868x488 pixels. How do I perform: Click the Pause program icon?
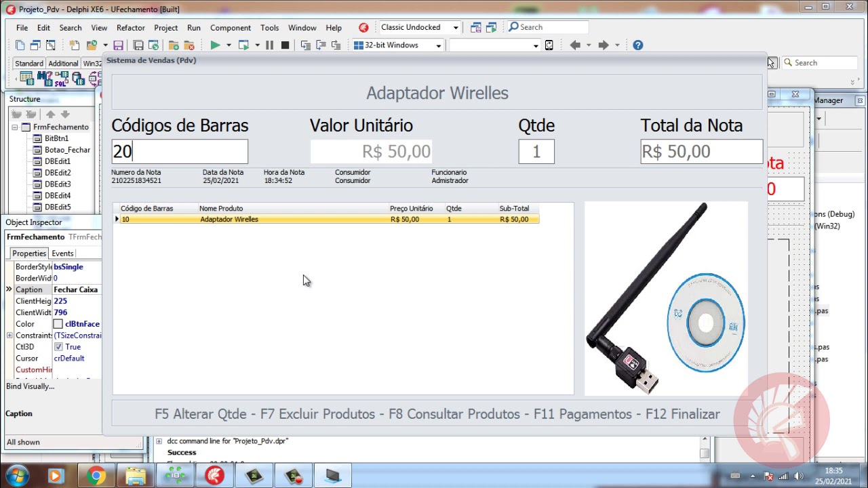pyautogui.click(x=269, y=45)
